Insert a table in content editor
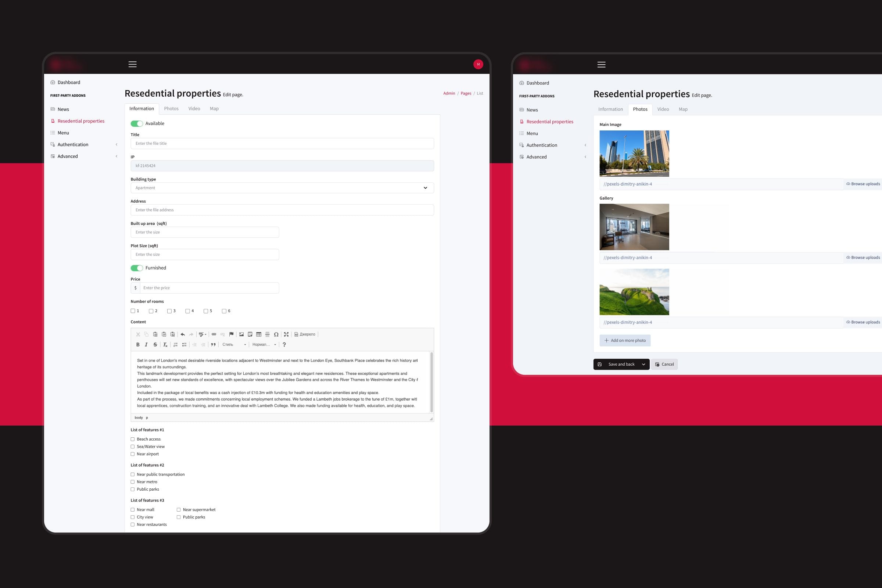882x588 pixels. click(x=259, y=334)
